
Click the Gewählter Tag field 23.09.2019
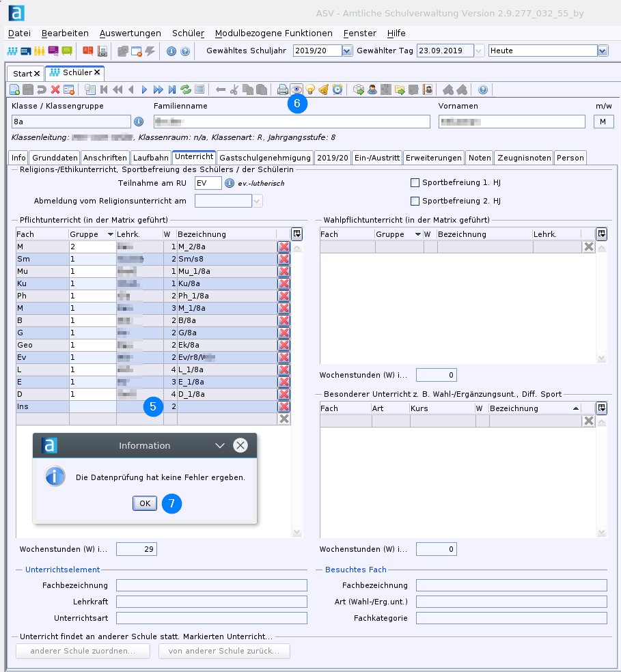[445, 51]
